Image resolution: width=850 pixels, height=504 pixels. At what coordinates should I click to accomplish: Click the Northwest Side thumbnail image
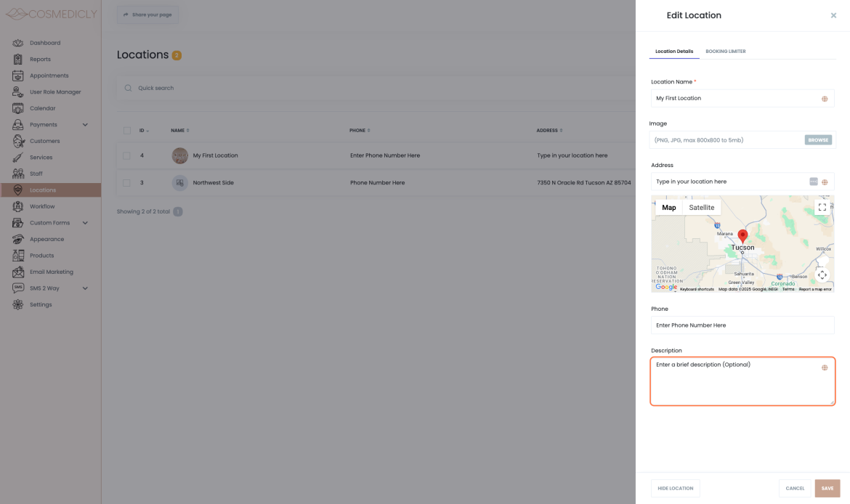tap(180, 182)
